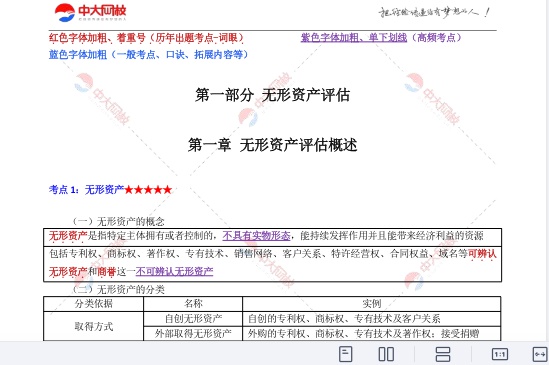The height and width of the screenshot is (365, 549).
Task: Click the table header 实例
Action: click(x=371, y=304)
